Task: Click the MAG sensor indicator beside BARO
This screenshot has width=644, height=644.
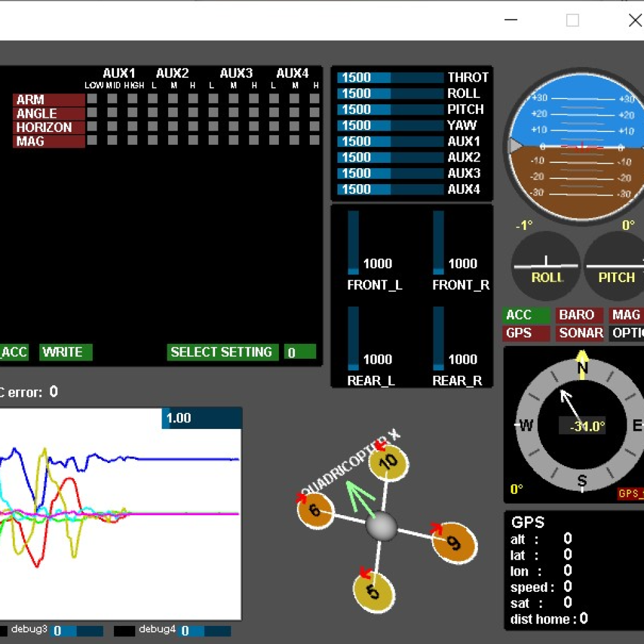Action: tap(627, 315)
